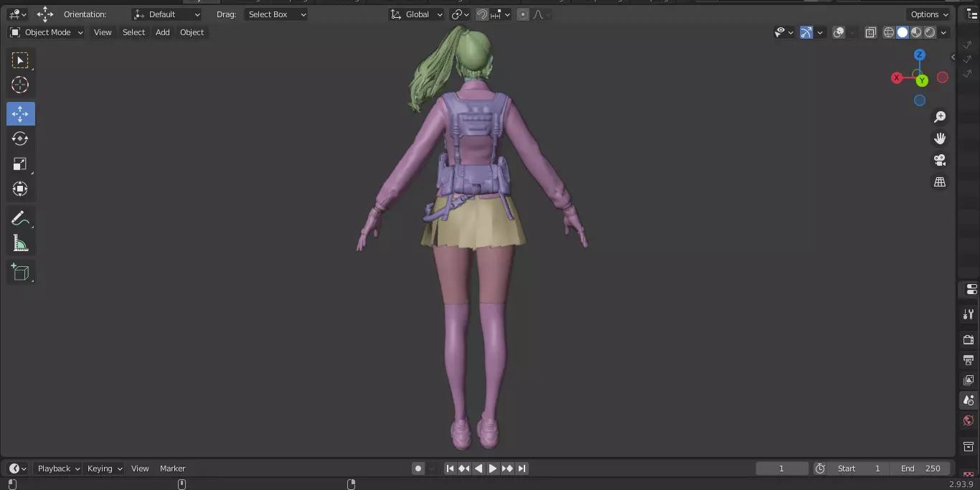Play animation in reverse
This screenshot has height=490, width=980.
(x=479, y=468)
